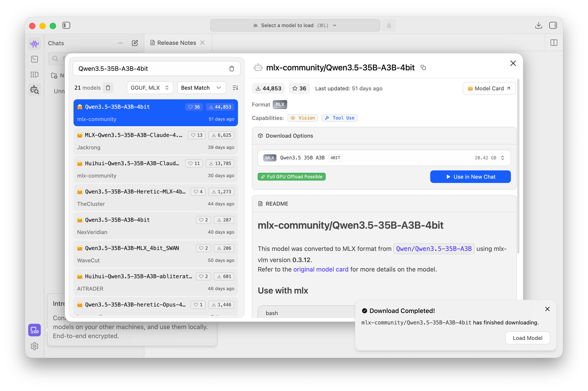Image resolution: width=588 pixels, height=391 pixels.
Task: Expand the 20.42 GB download option selector
Action: [x=384, y=158]
